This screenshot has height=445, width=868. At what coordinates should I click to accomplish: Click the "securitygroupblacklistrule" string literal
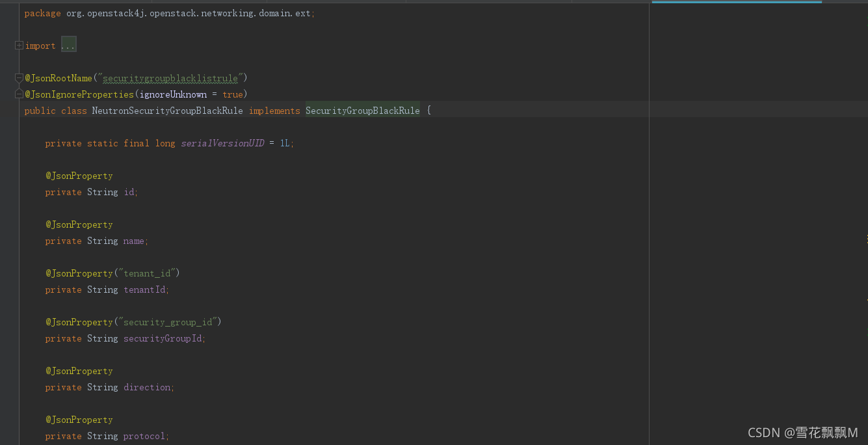(x=170, y=78)
